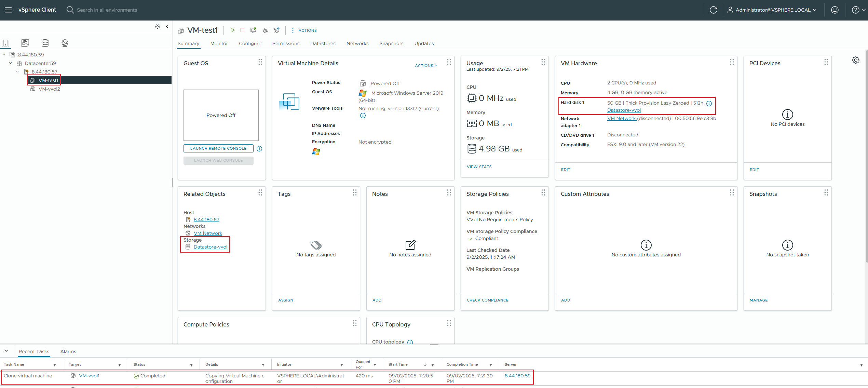Open the feedback smiley icon
The image size is (868, 388).
pyautogui.click(x=835, y=10)
